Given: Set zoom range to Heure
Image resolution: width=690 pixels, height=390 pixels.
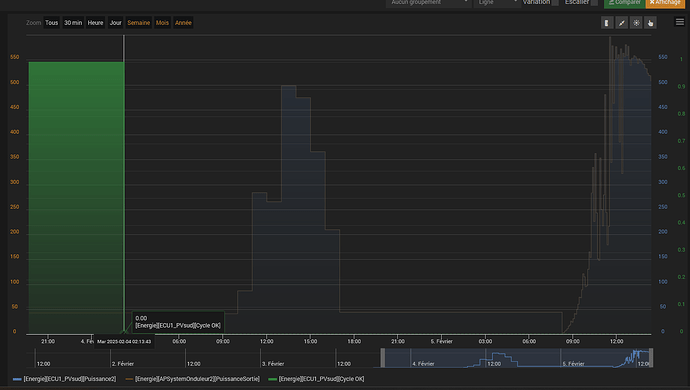Looking at the screenshot, I should pos(95,23).
